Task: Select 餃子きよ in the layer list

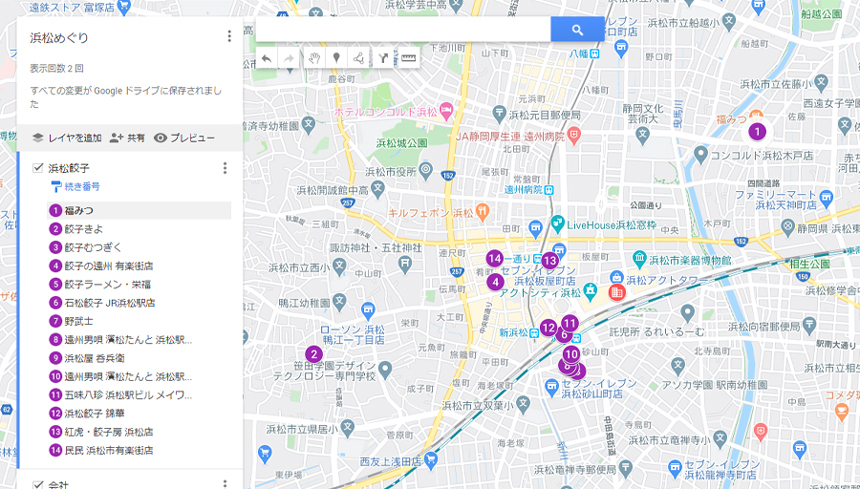Action: [x=139, y=229]
